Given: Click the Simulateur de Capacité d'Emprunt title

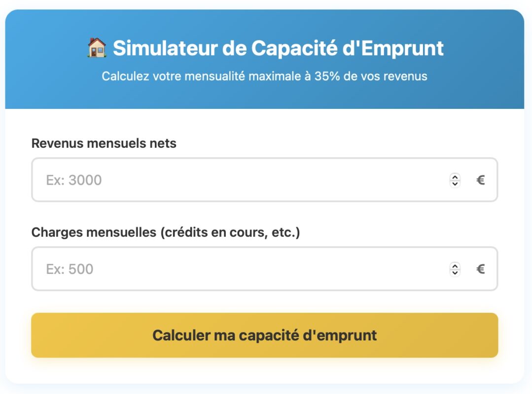Looking at the screenshot, I should [x=279, y=48].
